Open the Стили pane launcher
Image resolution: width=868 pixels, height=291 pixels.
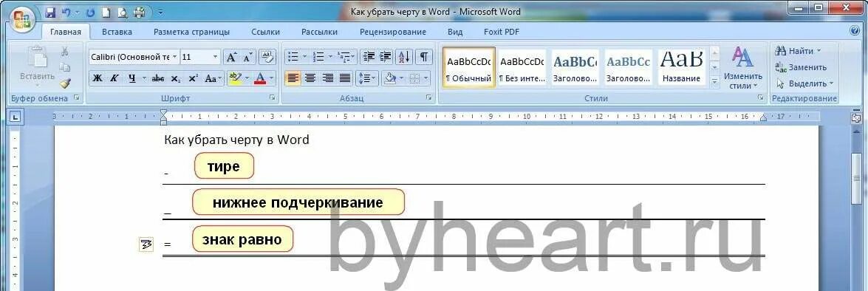[x=761, y=98]
